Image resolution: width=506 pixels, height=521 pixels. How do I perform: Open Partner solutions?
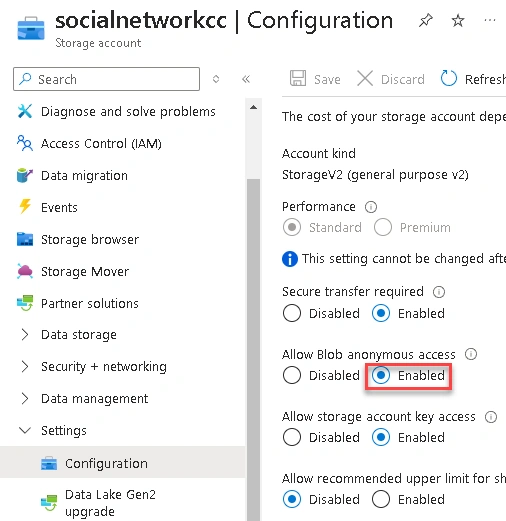[x=90, y=304]
